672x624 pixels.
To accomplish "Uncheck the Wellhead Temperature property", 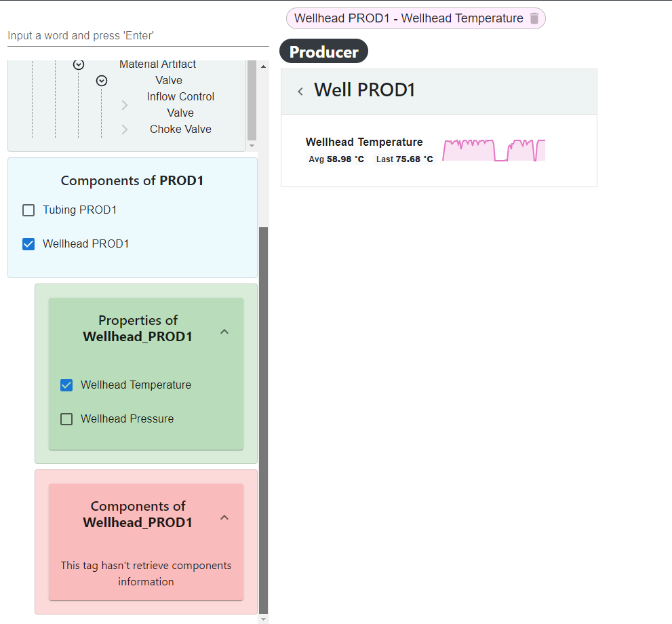I will click(x=66, y=385).
